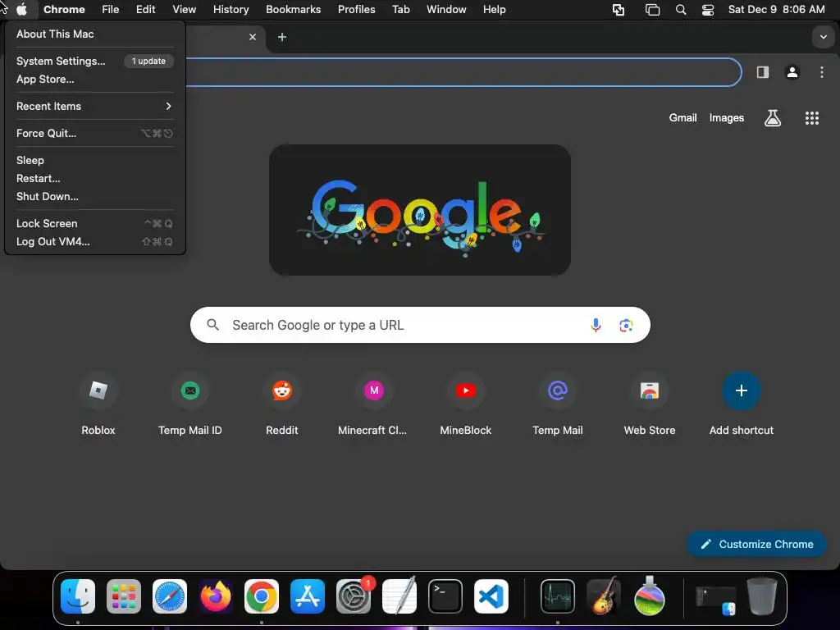Open Launchpad from the Dock
This screenshot has width=840, height=630.
pyautogui.click(x=124, y=596)
